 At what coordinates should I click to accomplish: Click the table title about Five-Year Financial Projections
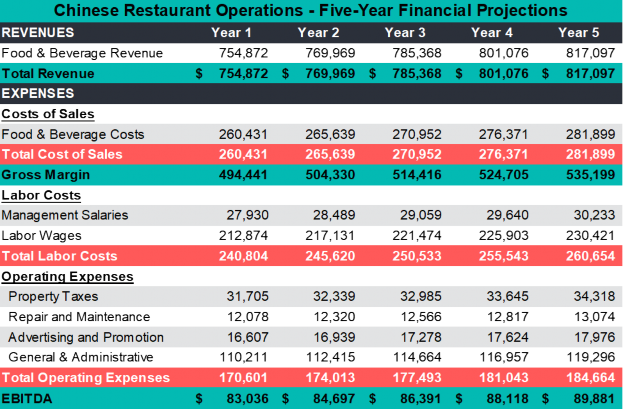pos(310,11)
